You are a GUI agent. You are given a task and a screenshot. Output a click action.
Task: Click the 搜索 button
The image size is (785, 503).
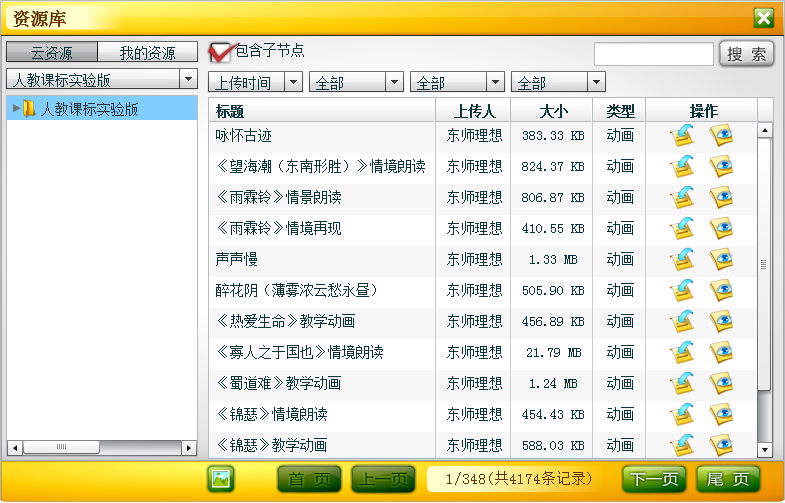tap(746, 54)
